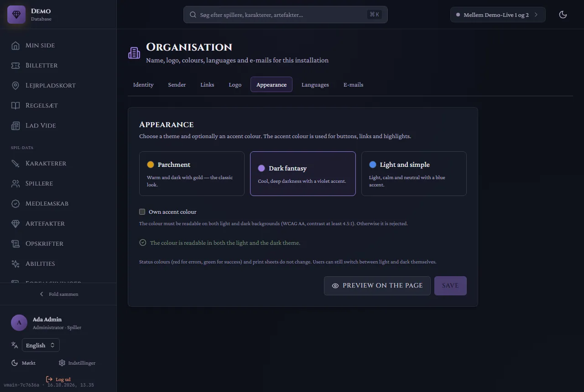584x392 pixels.
Task: Click the Lad Vide newspaper icon
Action: point(16,126)
